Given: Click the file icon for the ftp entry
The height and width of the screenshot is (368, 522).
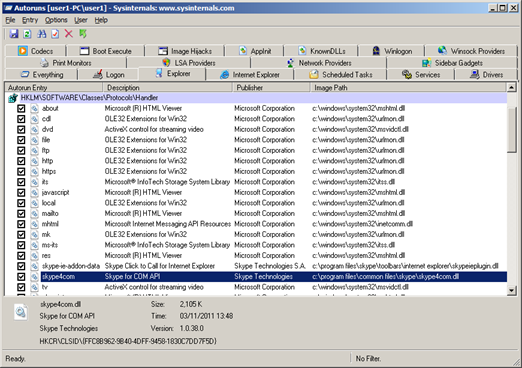Looking at the screenshot, I should pyautogui.click(x=35, y=150).
